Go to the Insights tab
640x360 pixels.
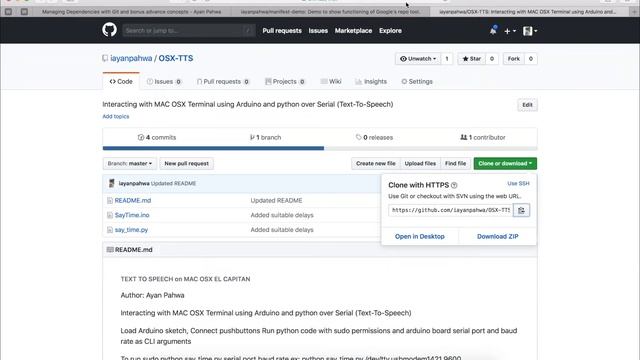click(371, 82)
